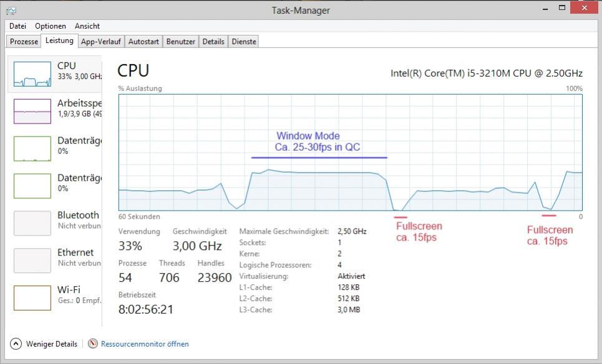Select the first Datenträger disk graph

point(32,148)
